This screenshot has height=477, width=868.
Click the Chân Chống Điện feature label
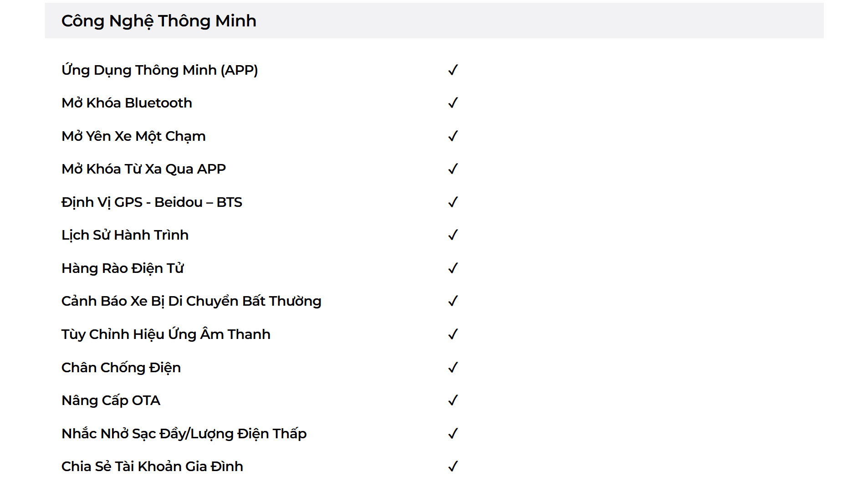(121, 368)
